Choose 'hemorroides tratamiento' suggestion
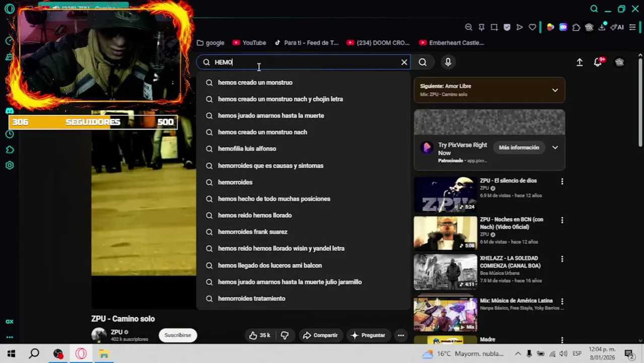644x363 pixels. 303,298
